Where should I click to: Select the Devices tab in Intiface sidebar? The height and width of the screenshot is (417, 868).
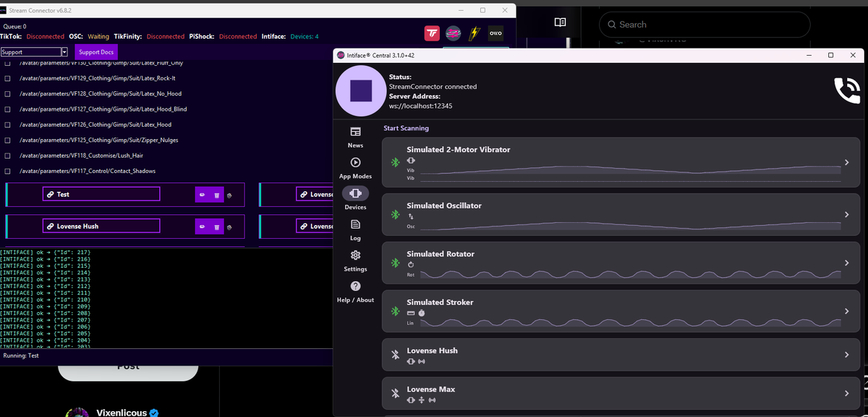tap(356, 198)
